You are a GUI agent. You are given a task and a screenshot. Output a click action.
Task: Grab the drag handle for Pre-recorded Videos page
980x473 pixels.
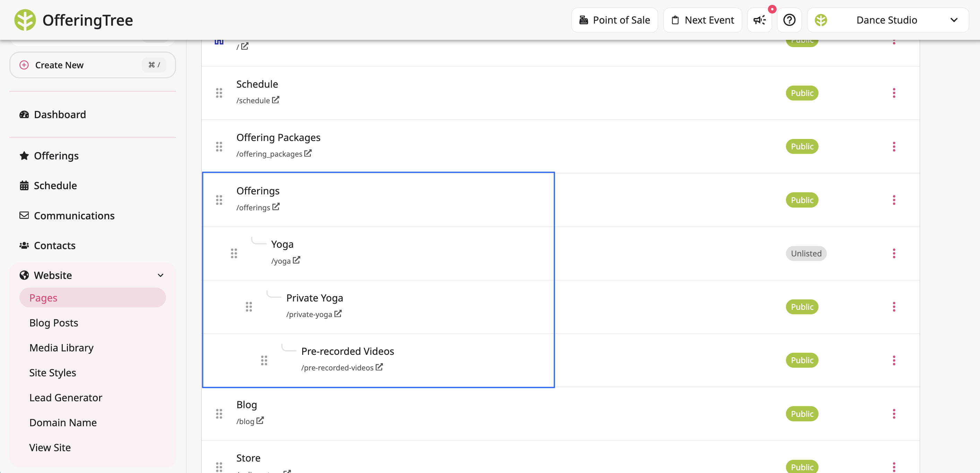coord(264,360)
